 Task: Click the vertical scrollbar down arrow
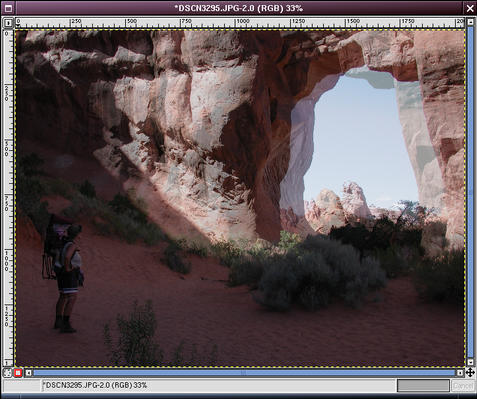tap(470, 362)
